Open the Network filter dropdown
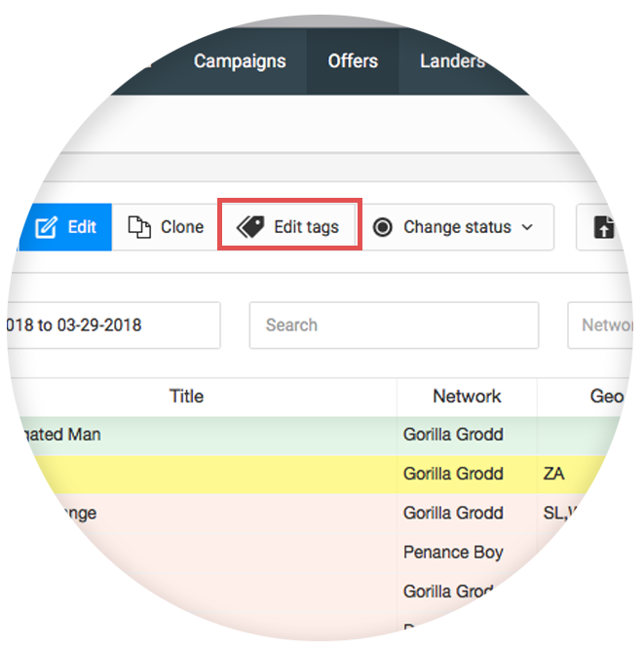Viewport: 644px width, 652px height. point(604,326)
